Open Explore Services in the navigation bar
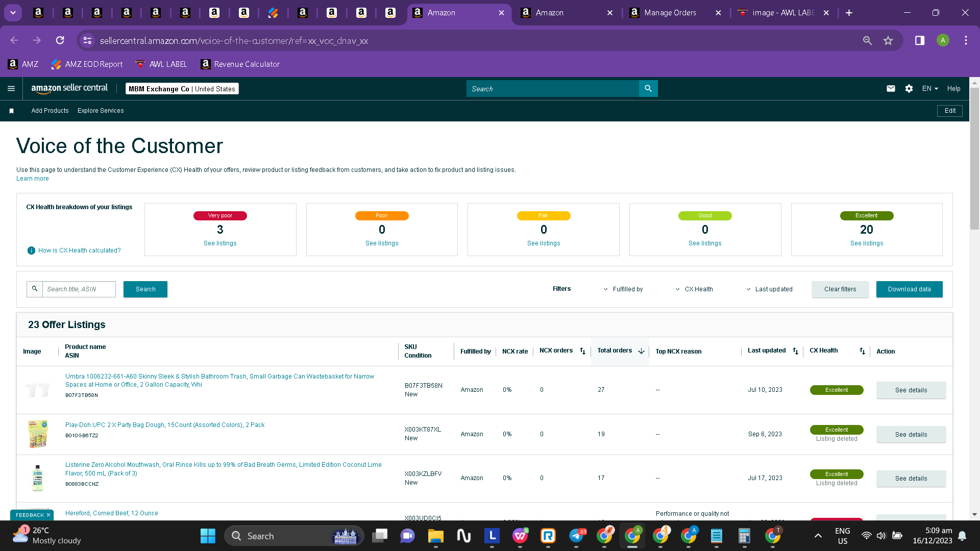 tap(101, 111)
